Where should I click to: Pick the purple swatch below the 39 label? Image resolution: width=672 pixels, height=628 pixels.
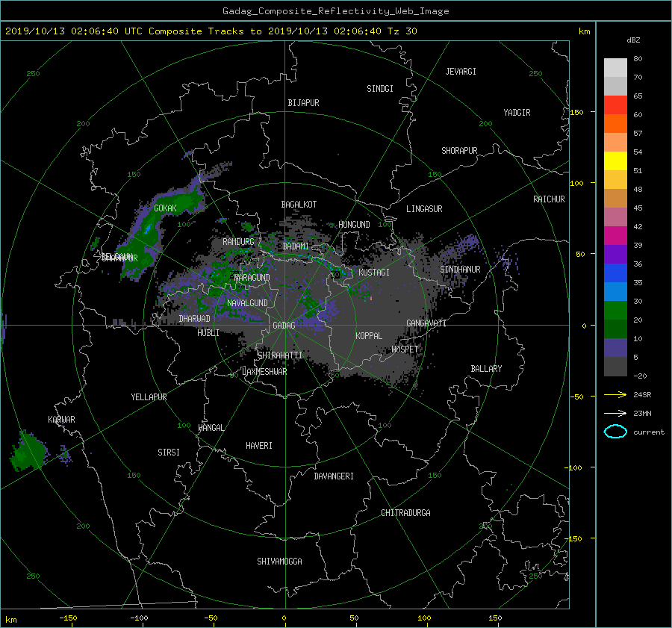coord(615,254)
